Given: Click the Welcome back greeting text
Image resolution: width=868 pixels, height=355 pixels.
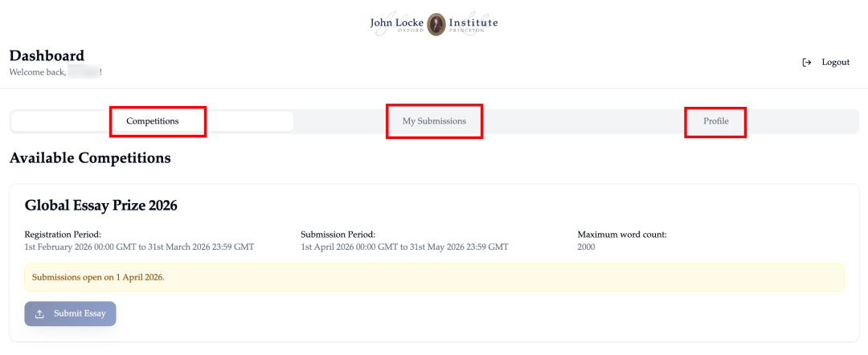Looking at the screenshot, I should (x=55, y=72).
